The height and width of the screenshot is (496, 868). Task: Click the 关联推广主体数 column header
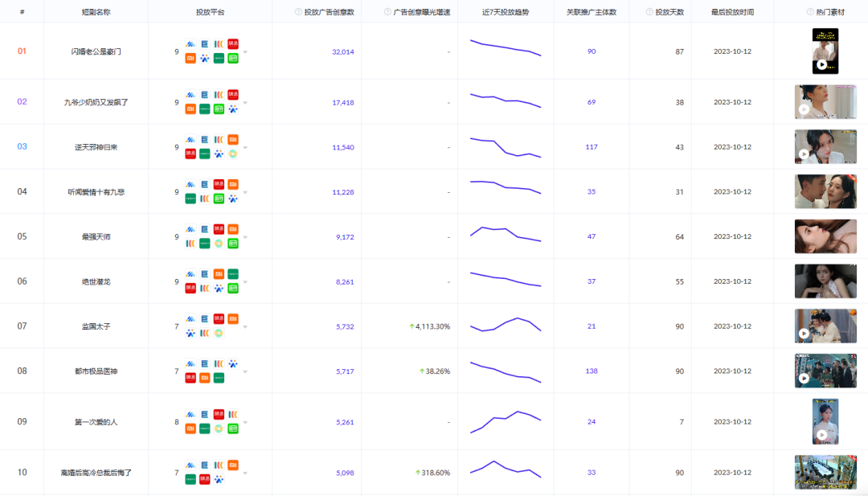(592, 11)
